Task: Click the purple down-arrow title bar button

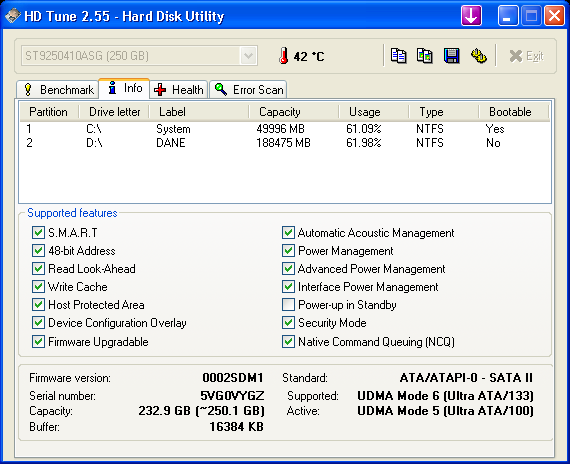Action: [471, 16]
